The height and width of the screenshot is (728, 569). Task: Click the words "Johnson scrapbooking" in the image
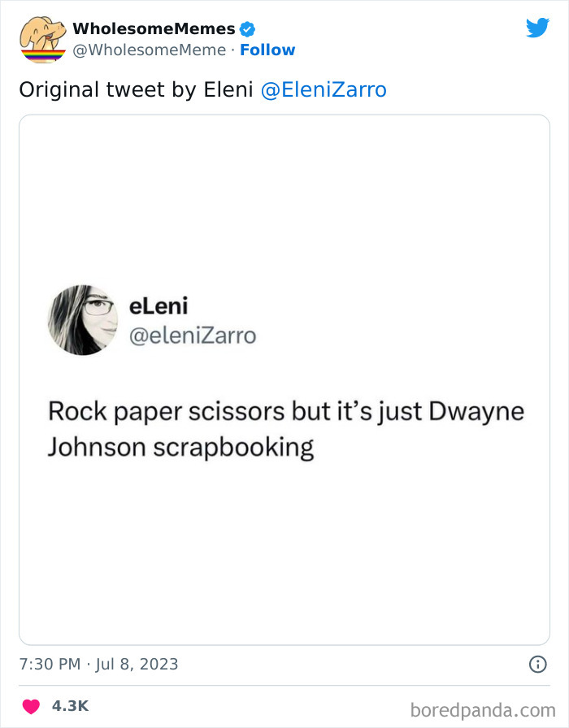(180, 448)
